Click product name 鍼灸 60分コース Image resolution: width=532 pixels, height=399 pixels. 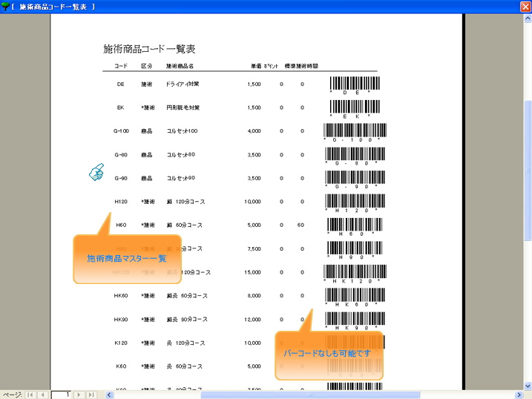pyautogui.click(x=187, y=296)
